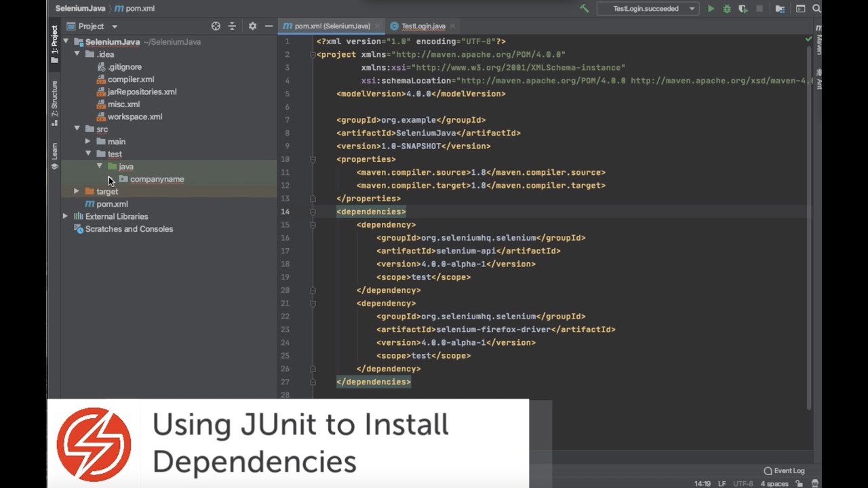Image resolution: width=868 pixels, height=488 pixels.
Task: Start debugging with the green bug icon
Action: point(727,9)
